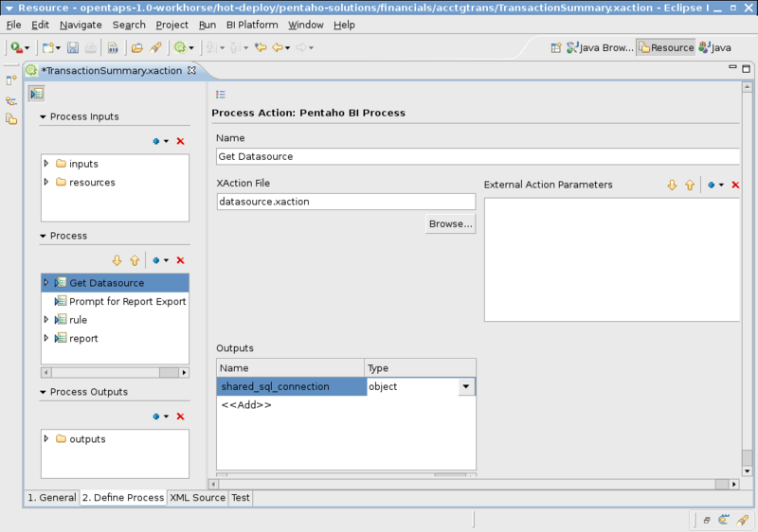Open the Navigate menu
This screenshot has height=532, width=758.
[x=81, y=25]
